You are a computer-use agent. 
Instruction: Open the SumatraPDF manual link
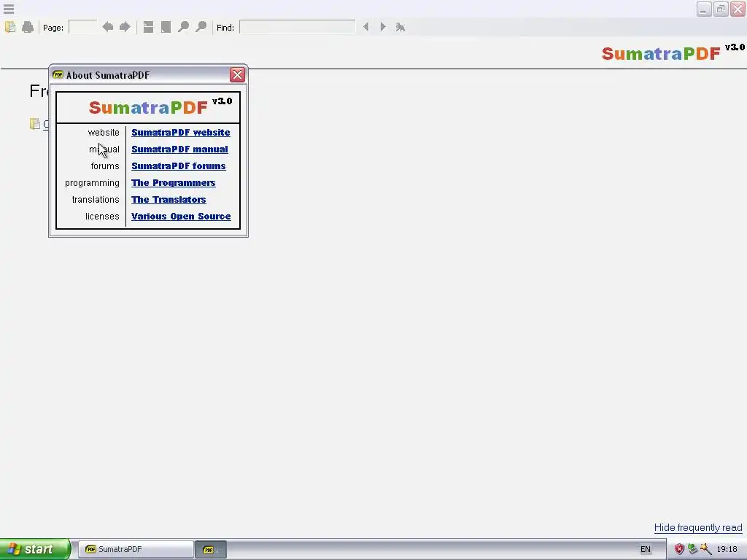(179, 149)
